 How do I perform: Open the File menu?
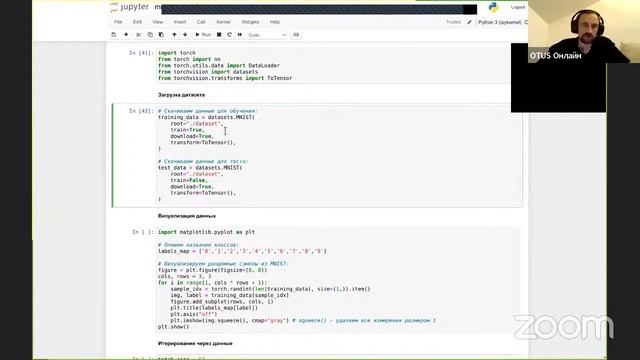point(118,22)
